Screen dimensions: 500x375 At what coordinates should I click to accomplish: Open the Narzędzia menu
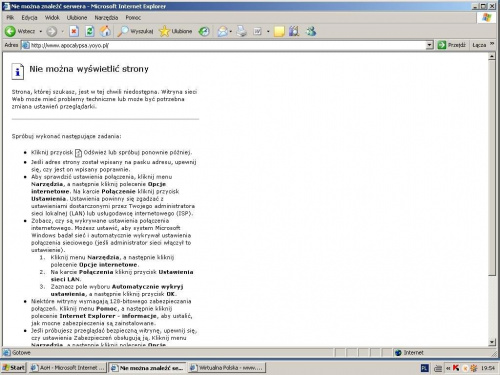[106, 17]
